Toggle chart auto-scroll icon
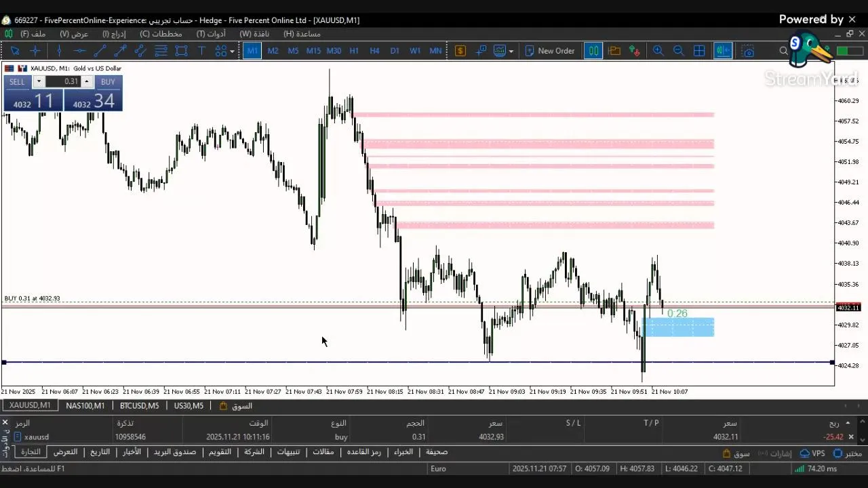The height and width of the screenshot is (488, 868). pyautogui.click(x=723, y=51)
